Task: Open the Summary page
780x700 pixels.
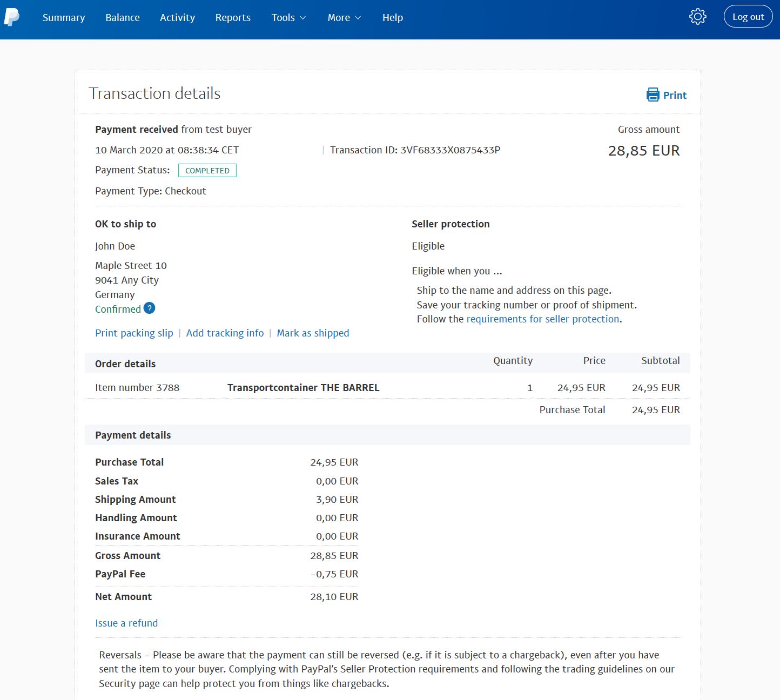Action: (64, 18)
